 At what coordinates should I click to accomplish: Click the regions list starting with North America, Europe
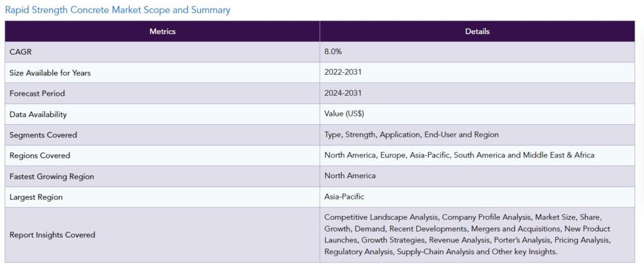pos(459,155)
